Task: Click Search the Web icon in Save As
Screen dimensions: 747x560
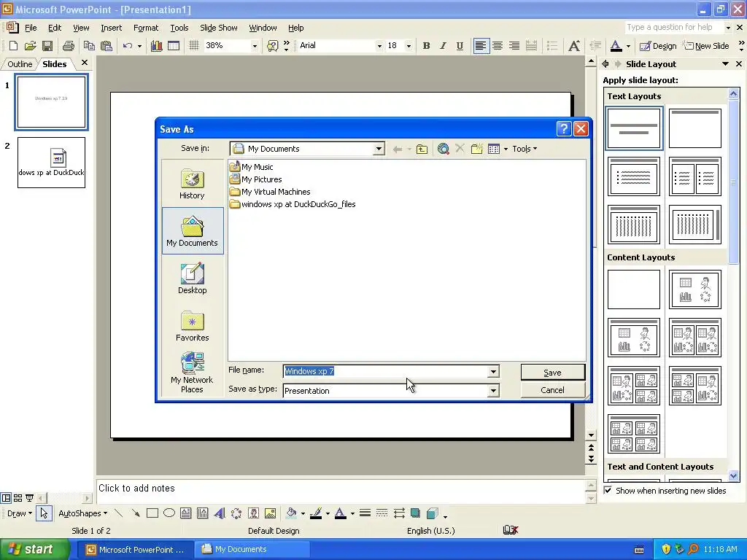Action: 443,149
